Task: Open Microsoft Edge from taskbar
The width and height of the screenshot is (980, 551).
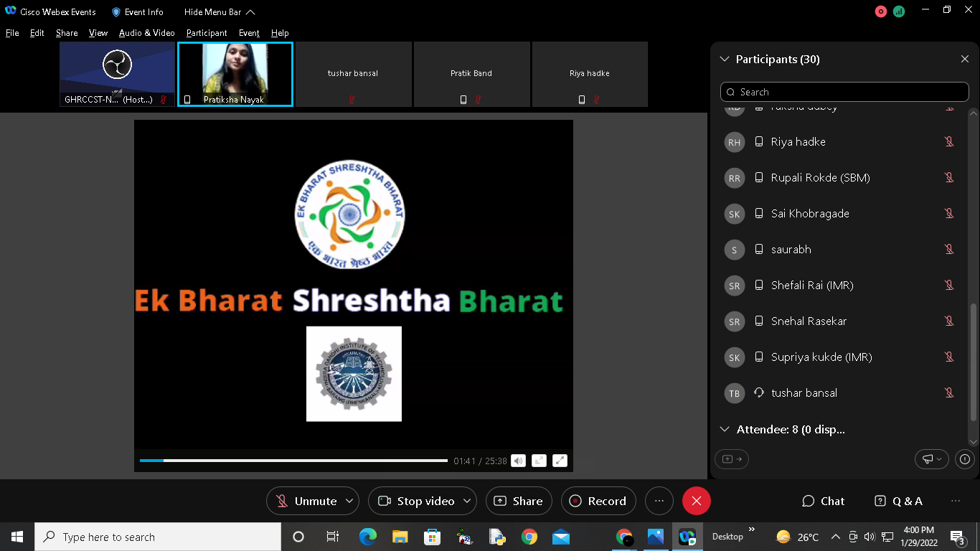Action: [x=368, y=537]
